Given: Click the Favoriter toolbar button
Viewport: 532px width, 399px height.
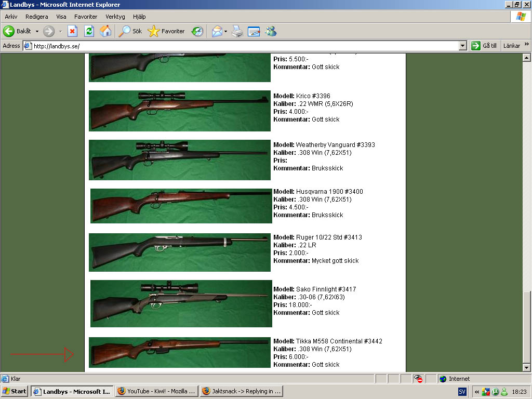Looking at the screenshot, I should pyautogui.click(x=167, y=31).
